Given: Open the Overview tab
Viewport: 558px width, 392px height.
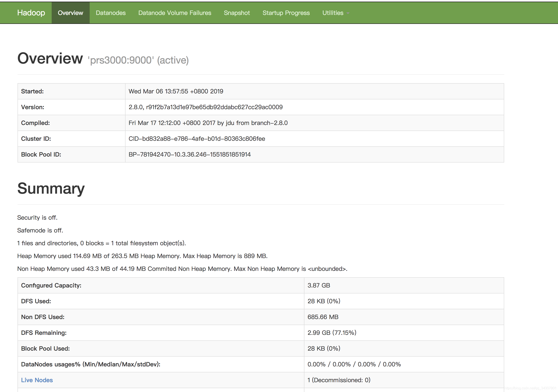Looking at the screenshot, I should (70, 13).
